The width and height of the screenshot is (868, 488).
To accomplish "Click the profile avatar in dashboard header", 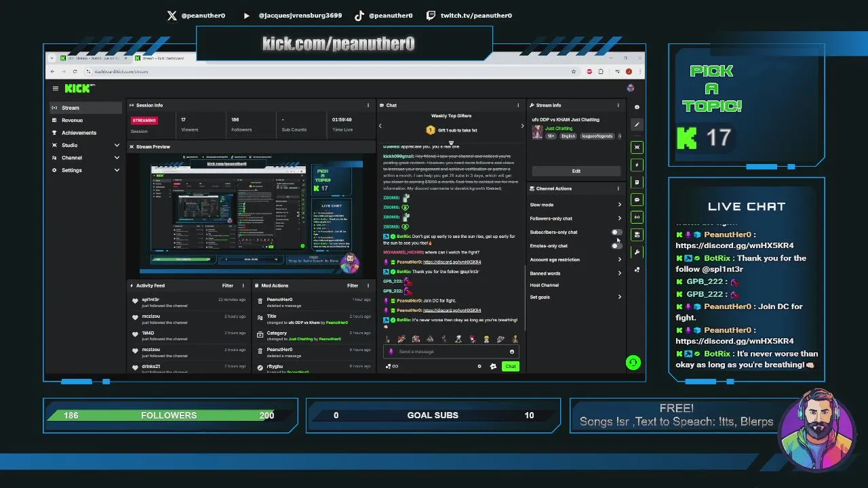I will coord(631,88).
